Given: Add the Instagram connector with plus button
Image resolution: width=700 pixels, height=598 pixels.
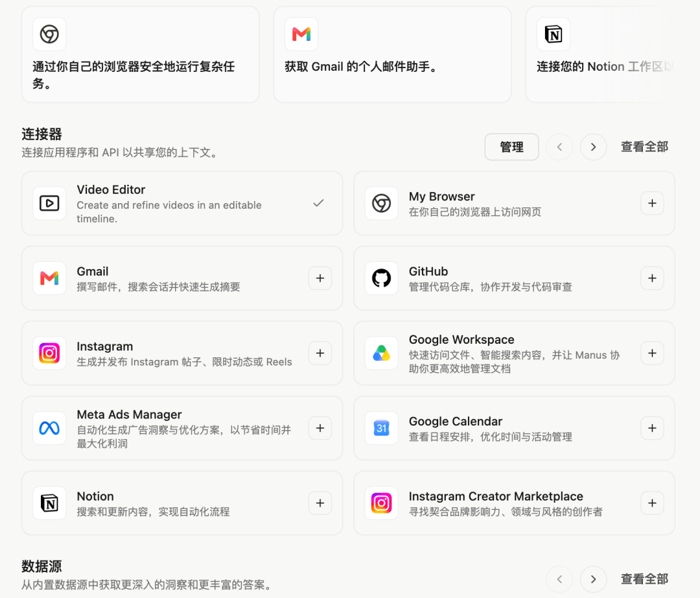Looking at the screenshot, I should click(320, 353).
